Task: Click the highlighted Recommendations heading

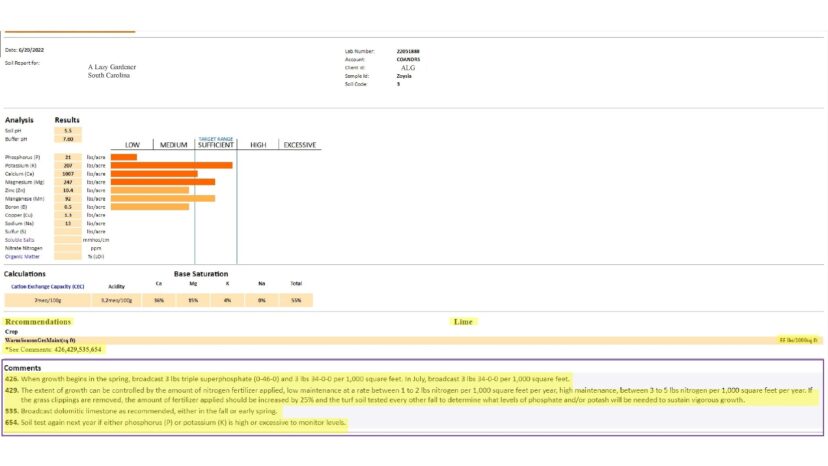Action: (38, 322)
